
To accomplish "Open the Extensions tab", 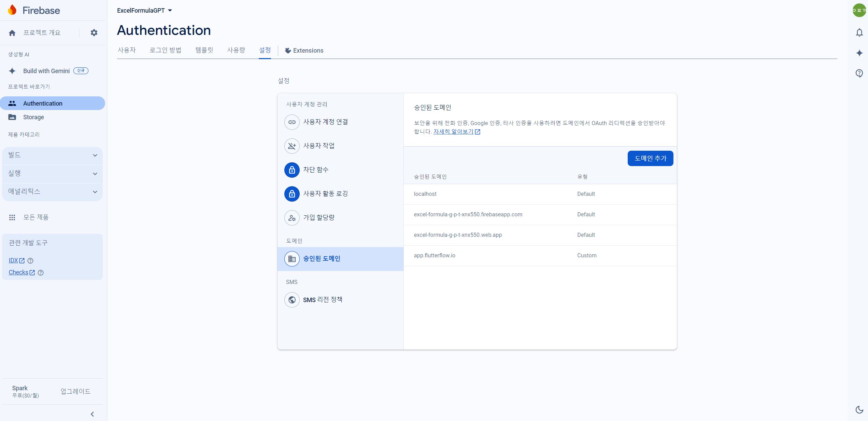I will (x=304, y=51).
